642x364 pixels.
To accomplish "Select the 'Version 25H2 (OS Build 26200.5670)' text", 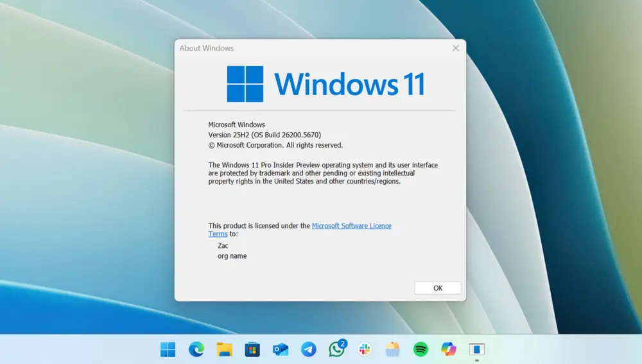I will click(x=265, y=135).
